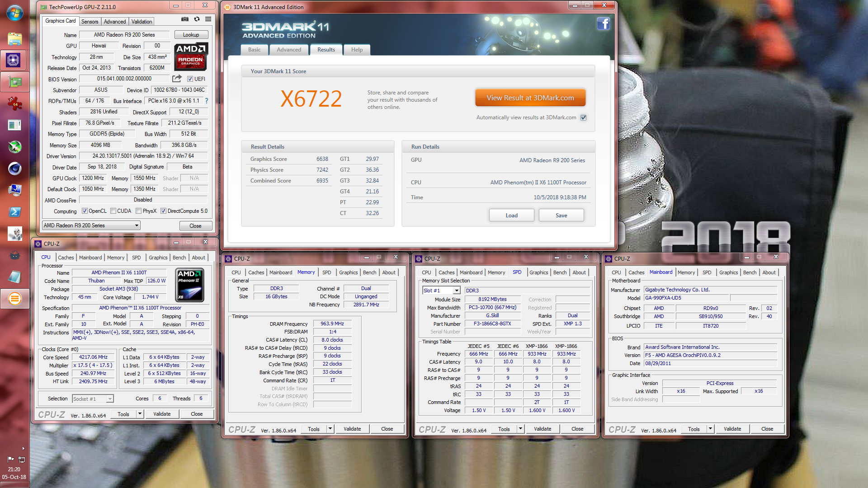Click the green star taskbar icon
868x488 pixels.
click(14, 147)
